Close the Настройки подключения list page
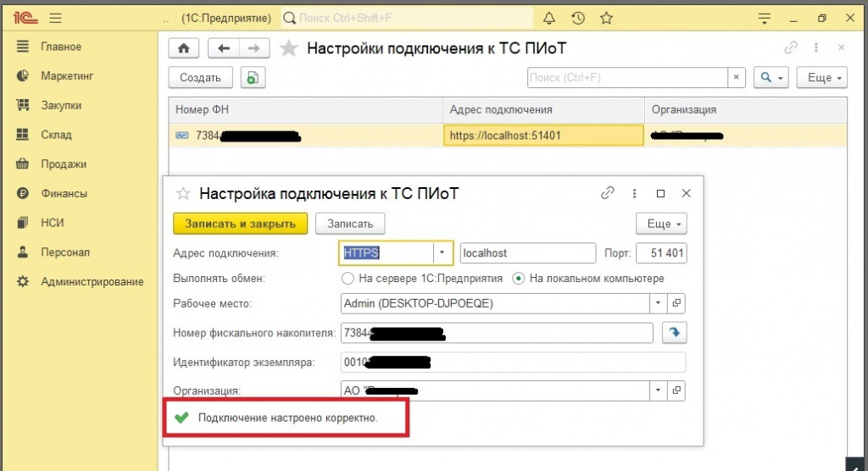868x471 pixels. click(842, 47)
